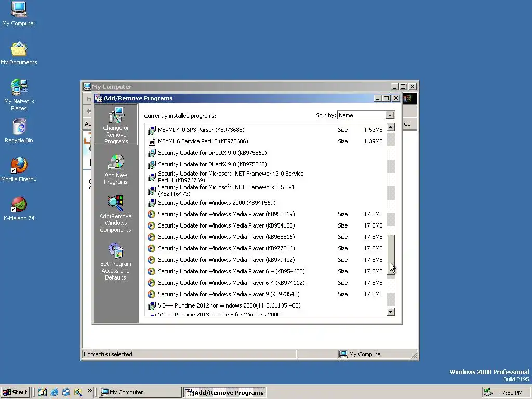The image size is (532, 399).
Task: Click Media Player icon for KB954155 update
Action: (x=152, y=225)
